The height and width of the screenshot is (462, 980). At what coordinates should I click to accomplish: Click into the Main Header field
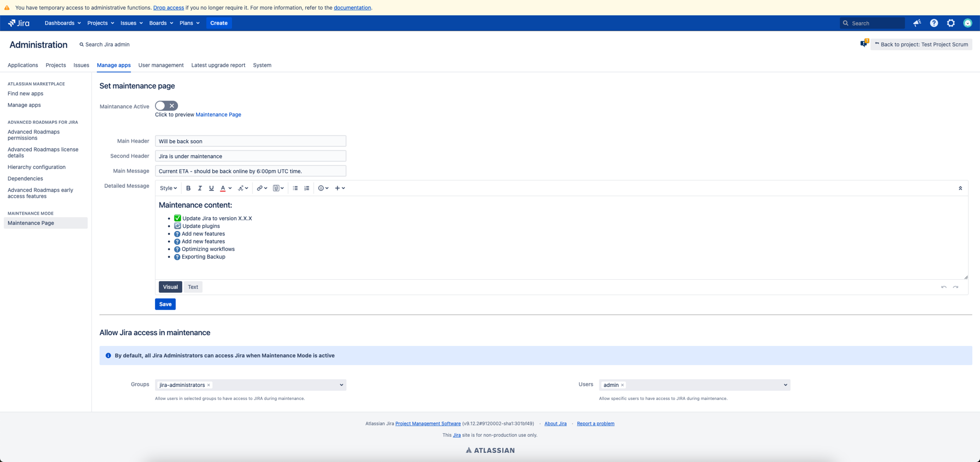(250, 141)
